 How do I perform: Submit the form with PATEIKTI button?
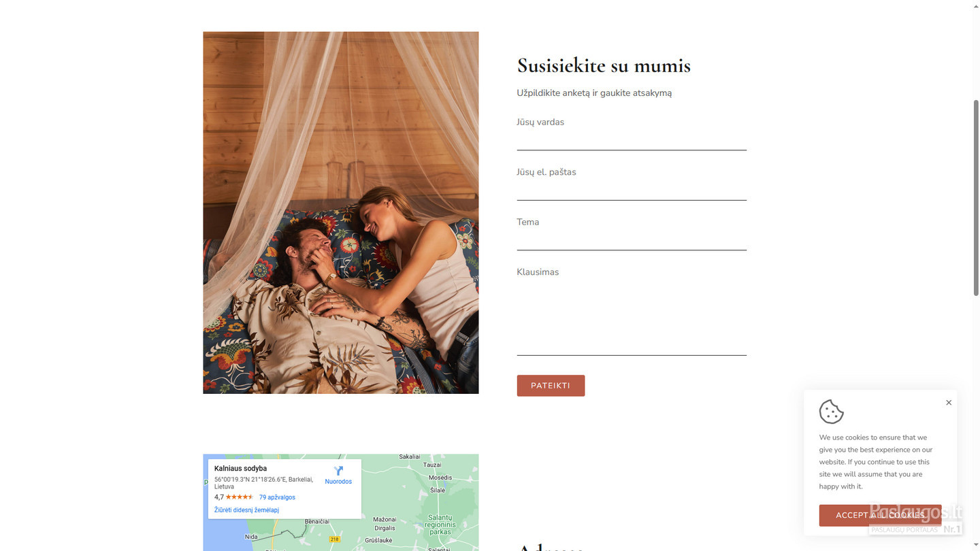(551, 386)
